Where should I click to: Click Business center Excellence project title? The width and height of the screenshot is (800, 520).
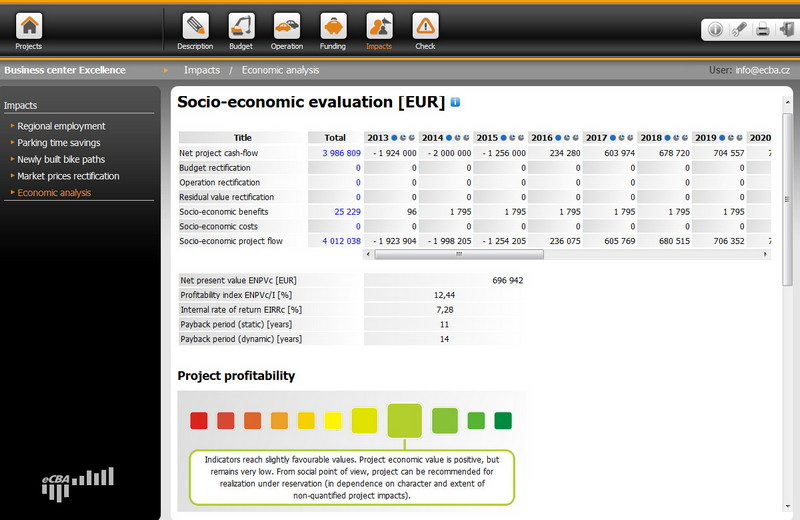pos(65,70)
